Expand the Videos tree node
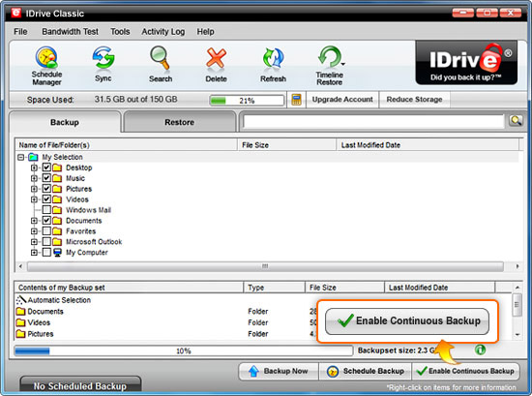Image resolution: width=532 pixels, height=396 pixels. (34, 199)
